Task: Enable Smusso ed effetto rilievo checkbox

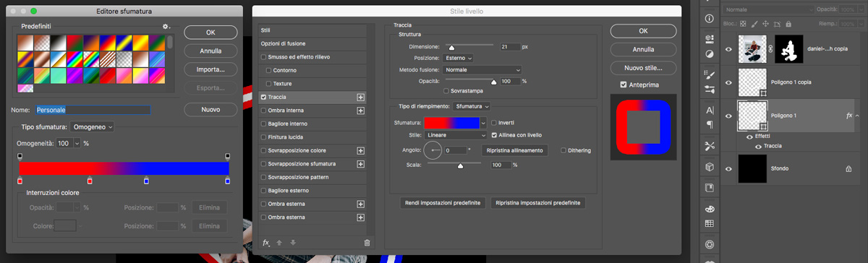Action: tap(264, 56)
